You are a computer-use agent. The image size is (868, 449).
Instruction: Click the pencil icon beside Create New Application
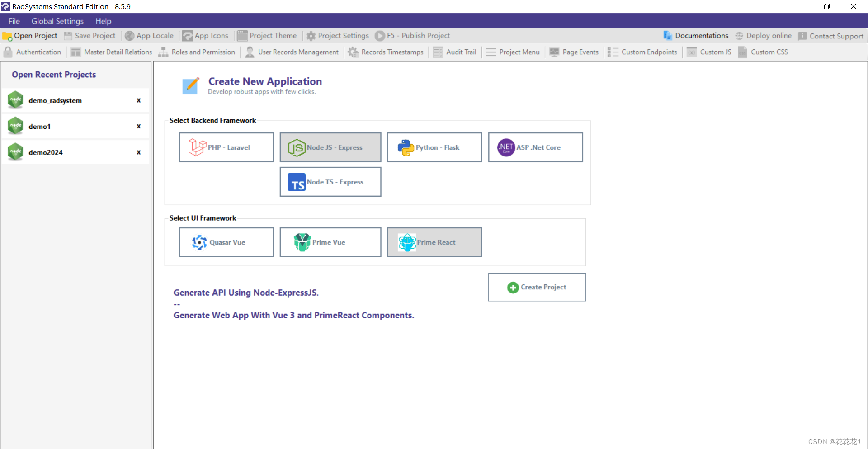(190, 85)
